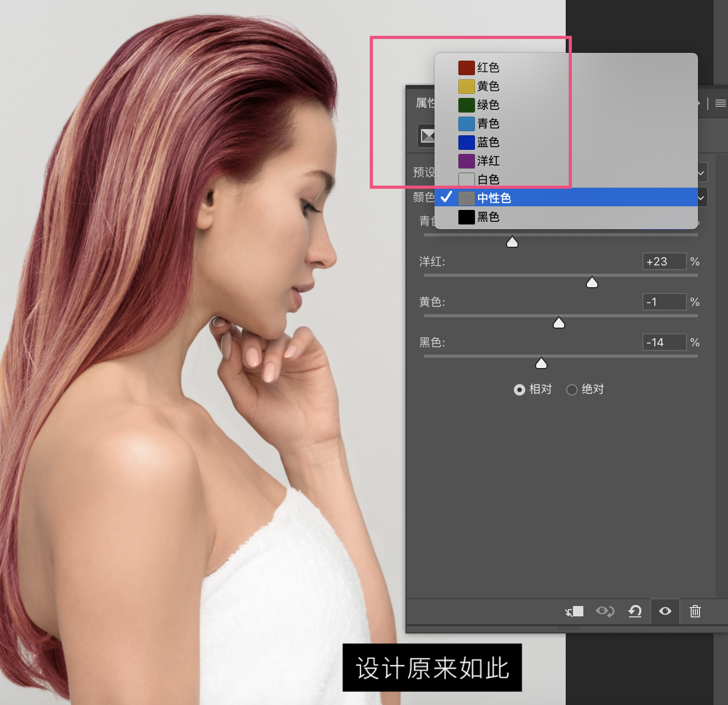The width and height of the screenshot is (728, 705).
Task: Click the 黄色 percentage input field
Action: tap(665, 302)
